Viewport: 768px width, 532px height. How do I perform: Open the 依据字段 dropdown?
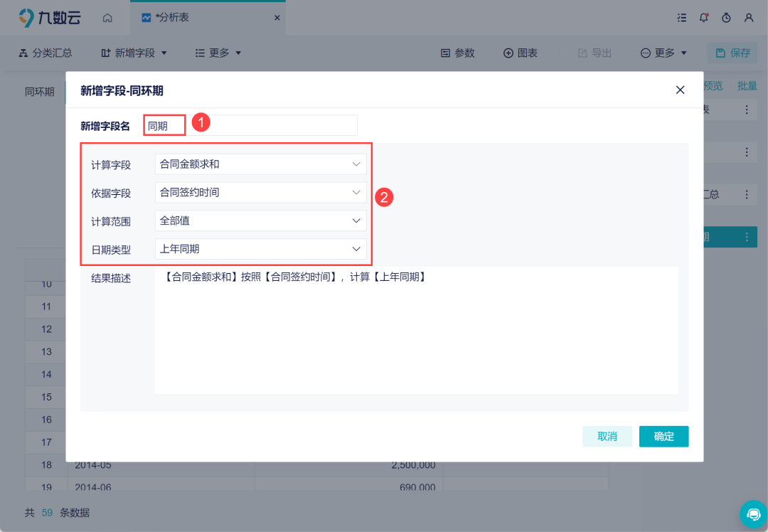click(x=260, y=193)
